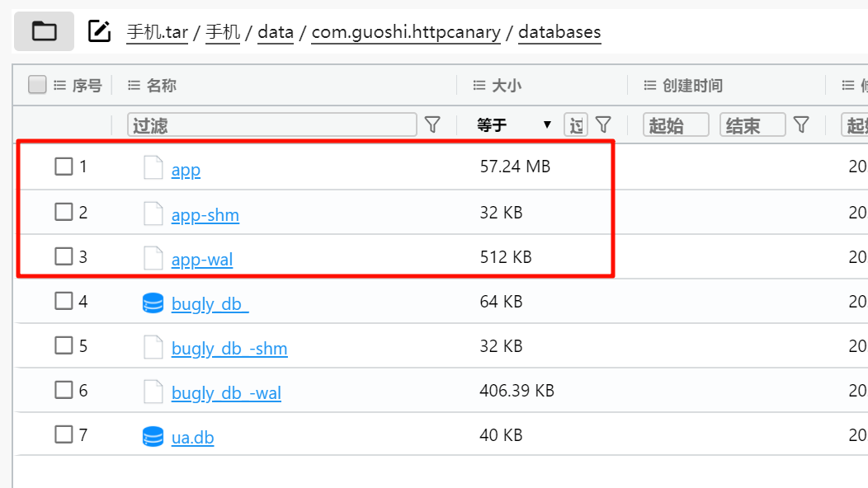Click the size column filter funnel icon
The width and height of the screenshot is (868, 488).
603,124
